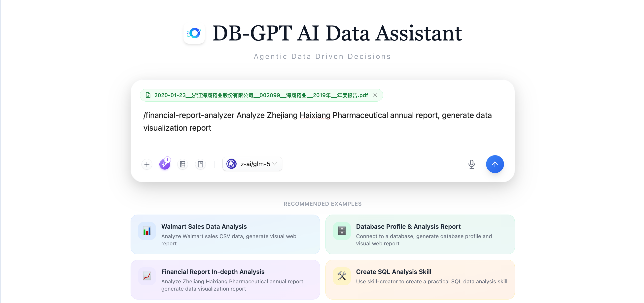Click the bar chart icon on Walmart card
Viewport: 644px width, 303px height.
click(147, 231)
